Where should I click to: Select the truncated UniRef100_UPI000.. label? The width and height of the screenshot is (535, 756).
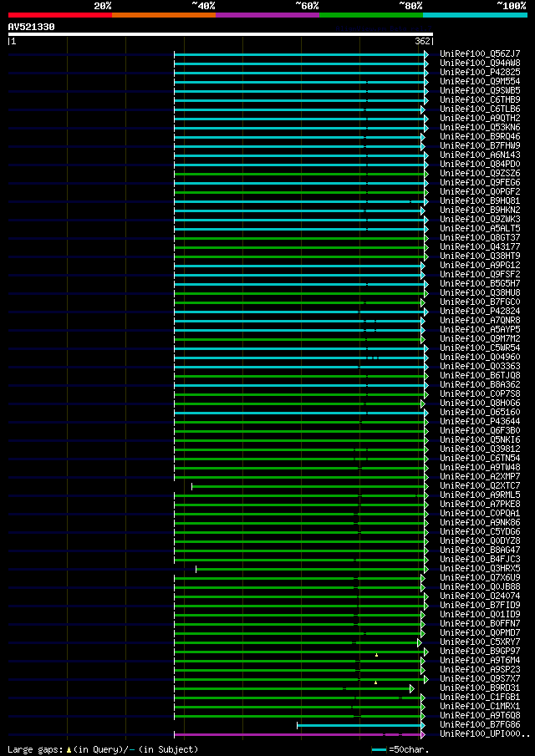[x=485, y=735]
